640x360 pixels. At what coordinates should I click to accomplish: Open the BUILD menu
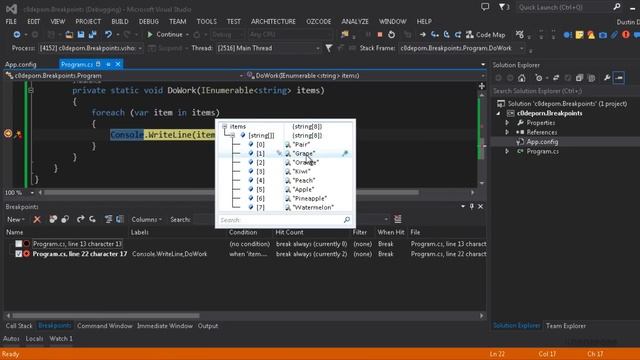pos(120,21)
